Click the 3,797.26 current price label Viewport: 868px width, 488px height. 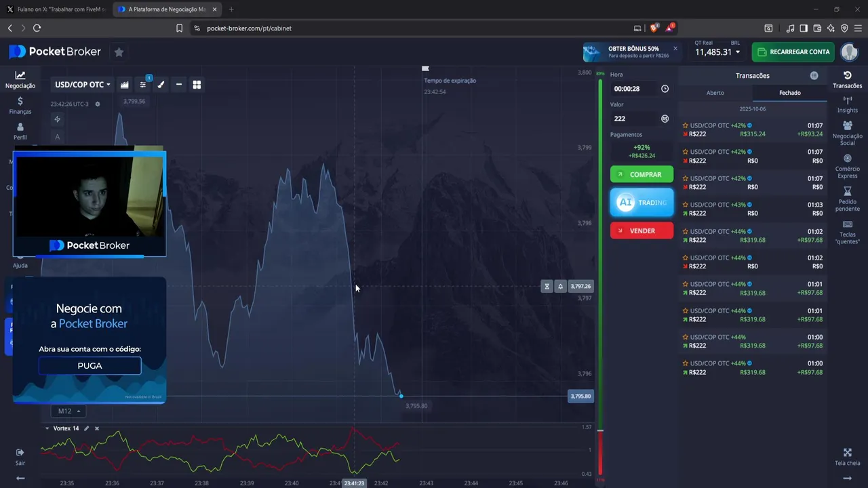click(x=580, y=287)
